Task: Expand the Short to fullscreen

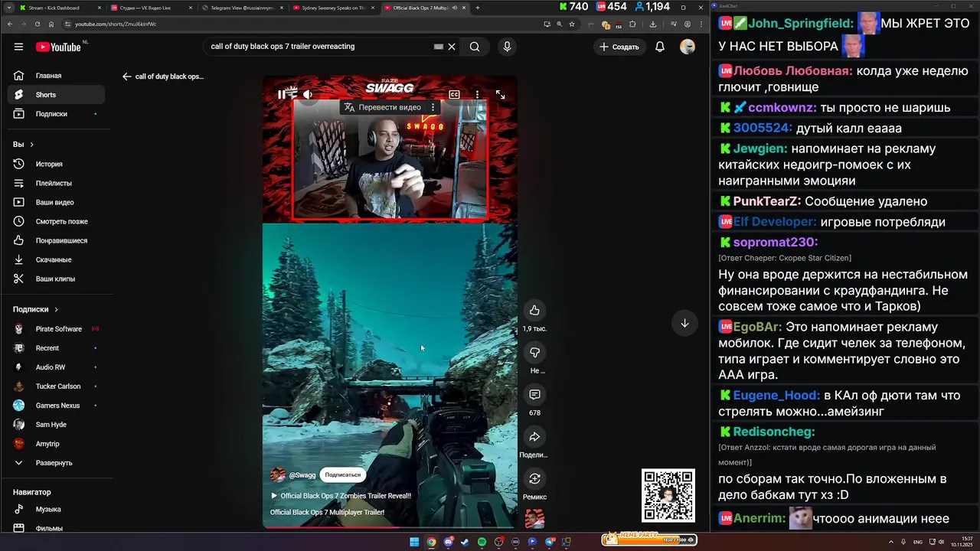Action: point(500,95)
